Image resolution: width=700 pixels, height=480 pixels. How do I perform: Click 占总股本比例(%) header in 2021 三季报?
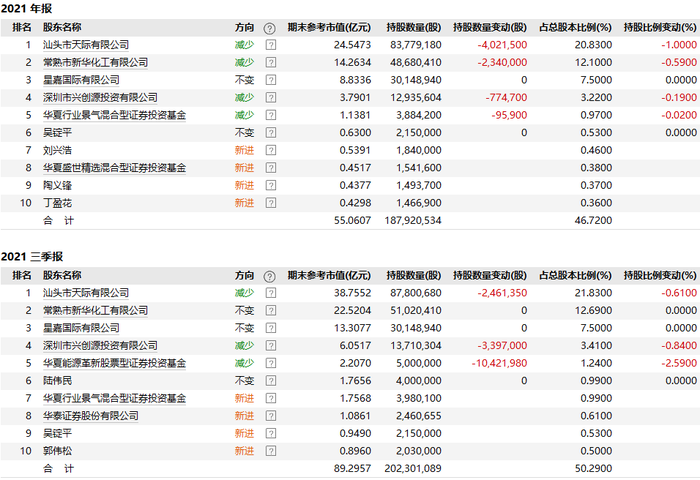click(575, 275)
